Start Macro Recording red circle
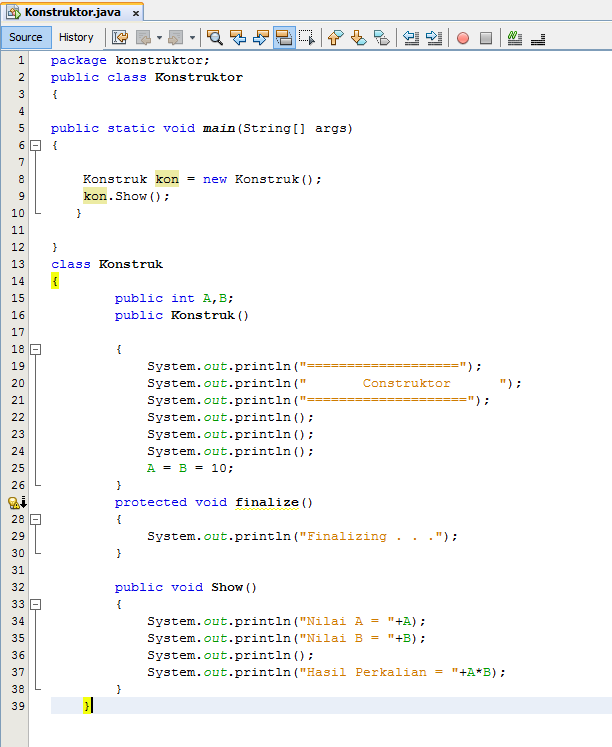Image resolution: width=612 pixels, height=747 pixels. [462, 38]
